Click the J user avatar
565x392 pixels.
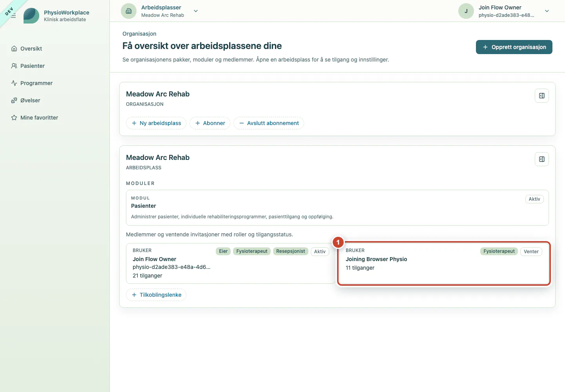click(466, 11)
